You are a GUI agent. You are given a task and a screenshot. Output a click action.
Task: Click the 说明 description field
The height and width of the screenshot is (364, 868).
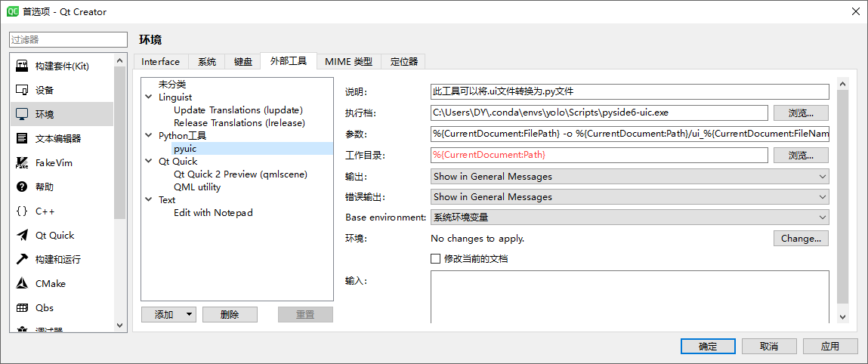coord(629,91)
